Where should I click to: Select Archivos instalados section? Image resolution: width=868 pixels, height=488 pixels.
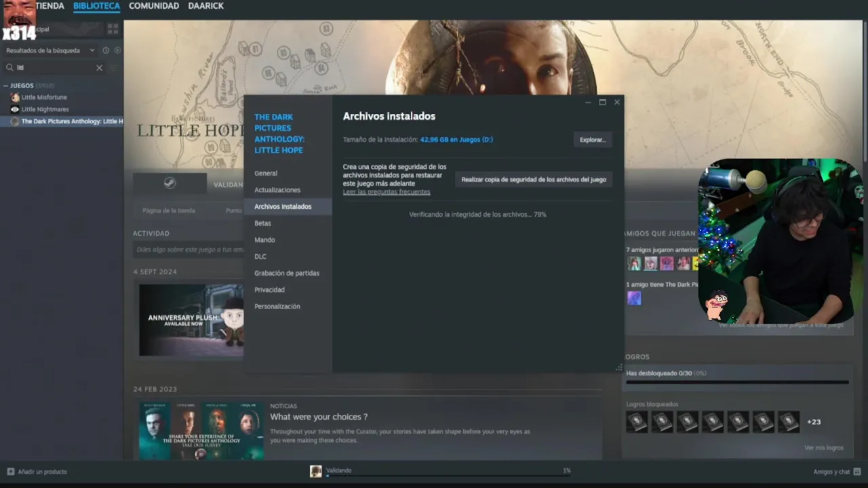click(x=288, y=206)
